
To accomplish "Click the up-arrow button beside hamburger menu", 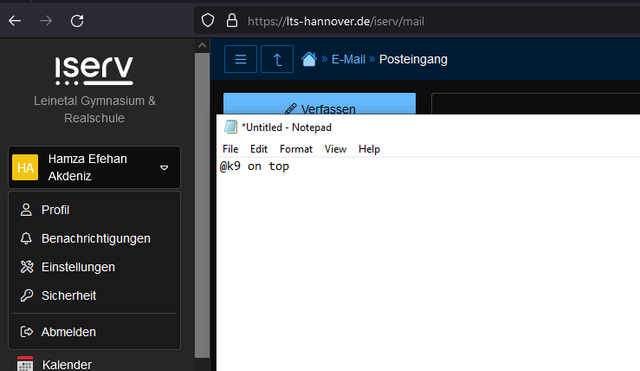I will point(277,59).
